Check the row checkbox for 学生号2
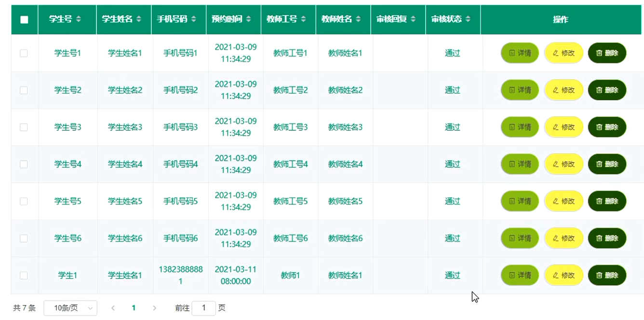 coord(24,90)
